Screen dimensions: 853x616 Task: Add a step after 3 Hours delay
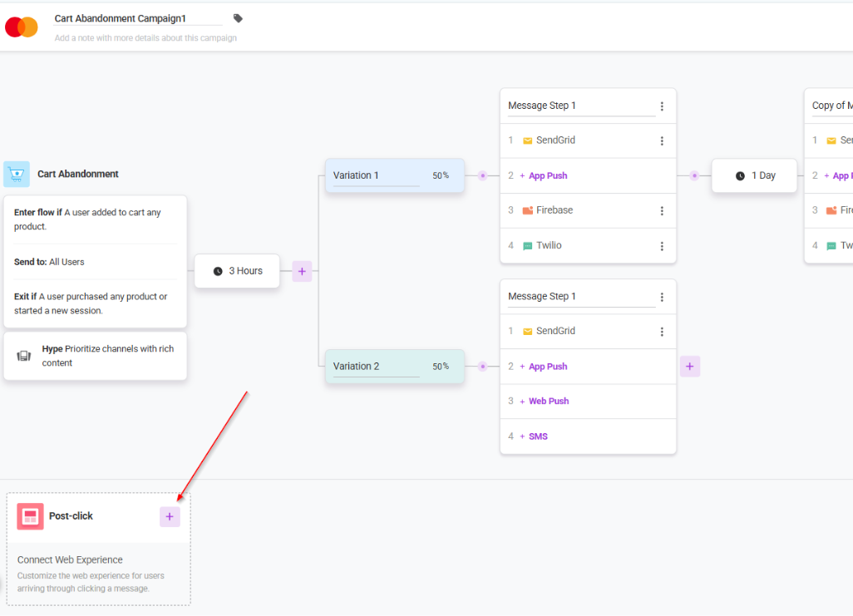[x=302, y=271]
